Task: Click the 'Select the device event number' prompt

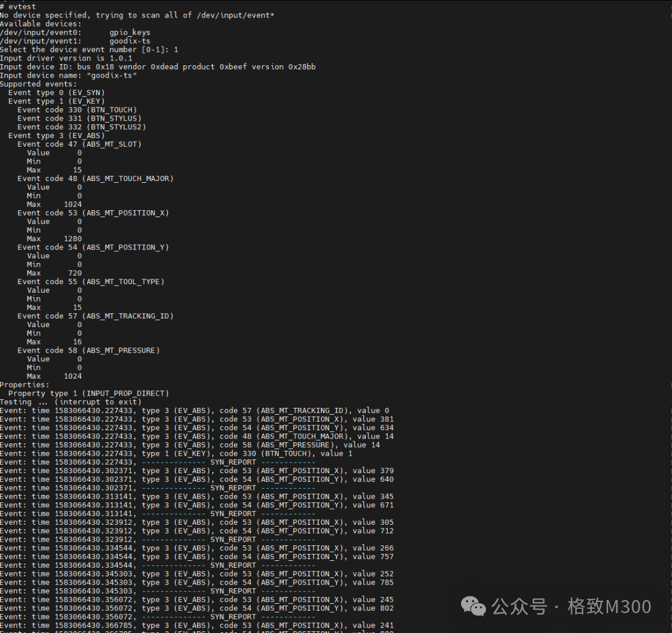Action: (89, 50)
